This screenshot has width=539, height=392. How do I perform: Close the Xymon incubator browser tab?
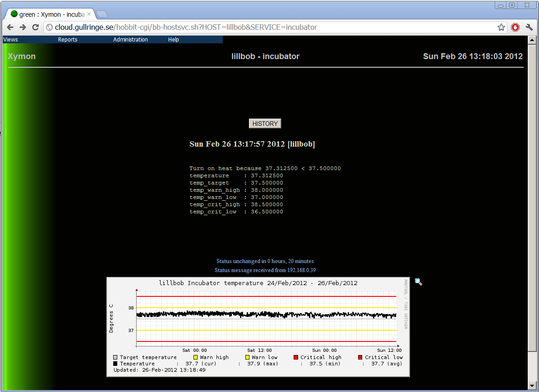pyautogui.click(x=89, y=14)
